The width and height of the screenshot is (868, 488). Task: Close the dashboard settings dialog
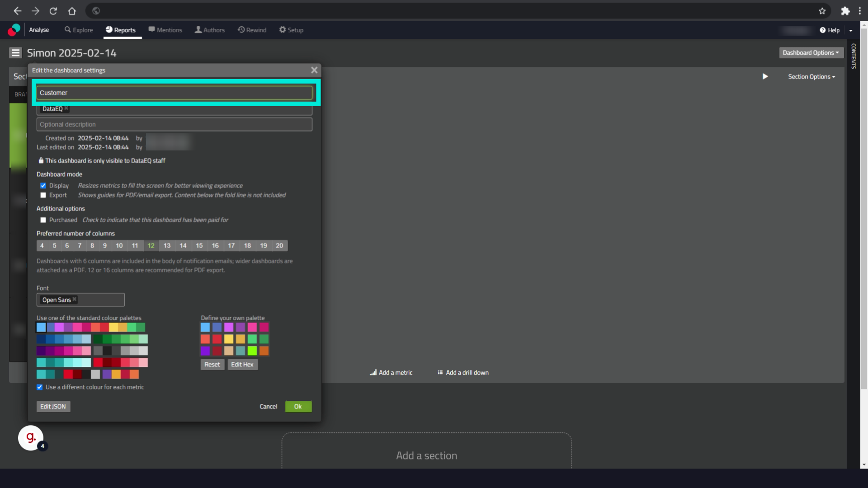pos(314,70)
